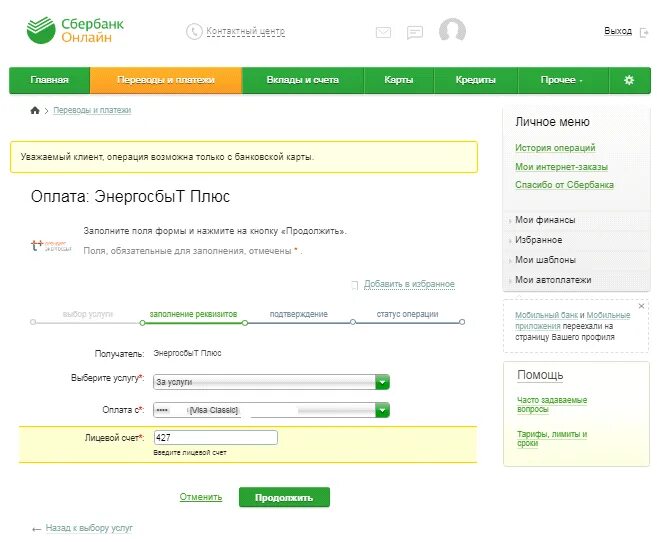Open the Переводы и платежи tab
657x542 pixels.
click(x=166, y=80)
